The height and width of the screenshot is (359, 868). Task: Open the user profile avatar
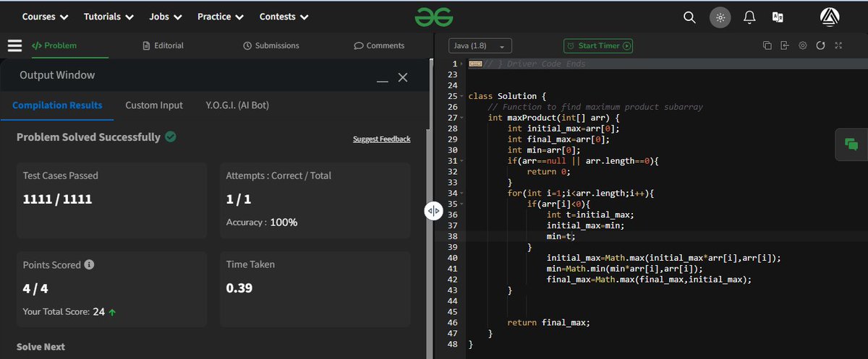tap(830, 17)
